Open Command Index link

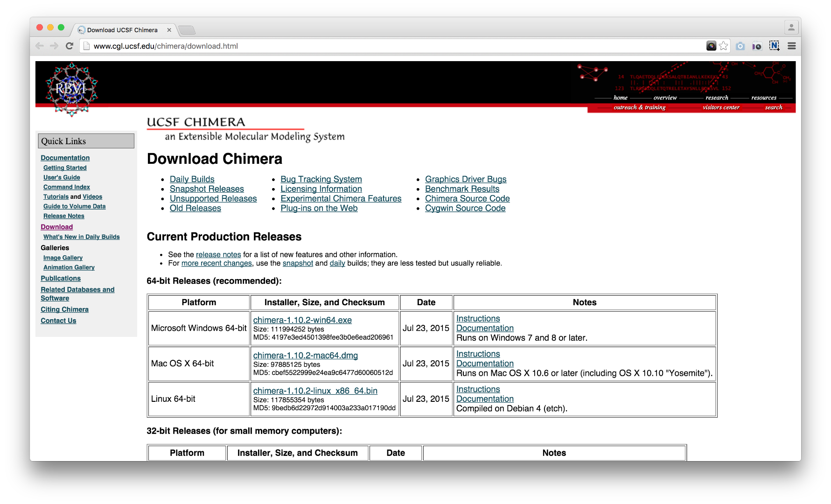tap(66, 187)
